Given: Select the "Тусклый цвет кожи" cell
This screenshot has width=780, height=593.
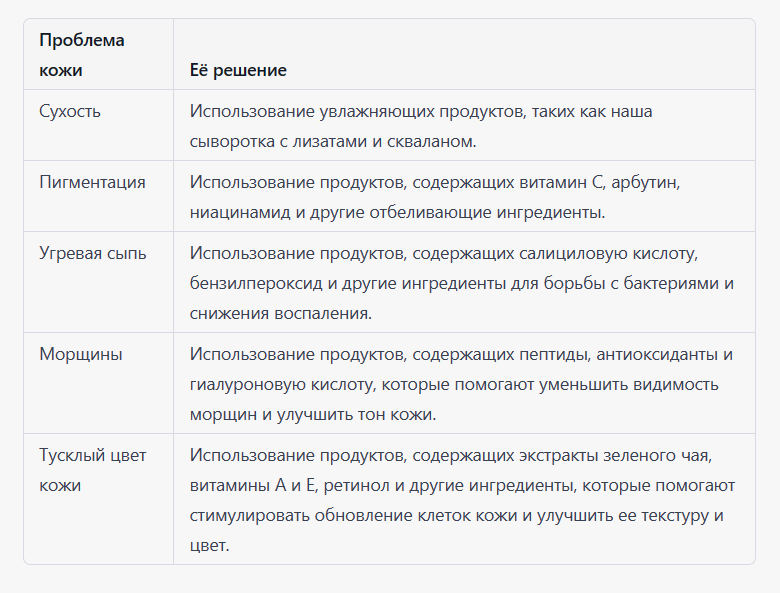Looking at the screenshot, I should [92, 469].
